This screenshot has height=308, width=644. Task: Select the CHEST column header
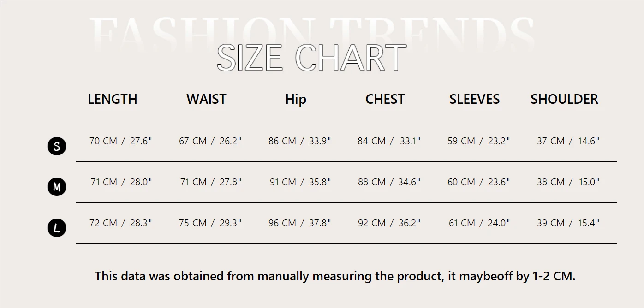tap(385, 99)
